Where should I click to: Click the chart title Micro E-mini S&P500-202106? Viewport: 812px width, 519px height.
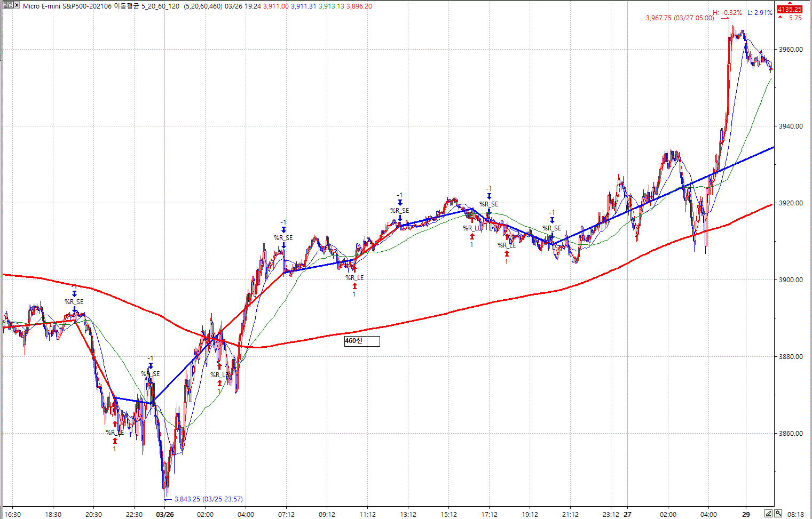[x=67, y=6]
